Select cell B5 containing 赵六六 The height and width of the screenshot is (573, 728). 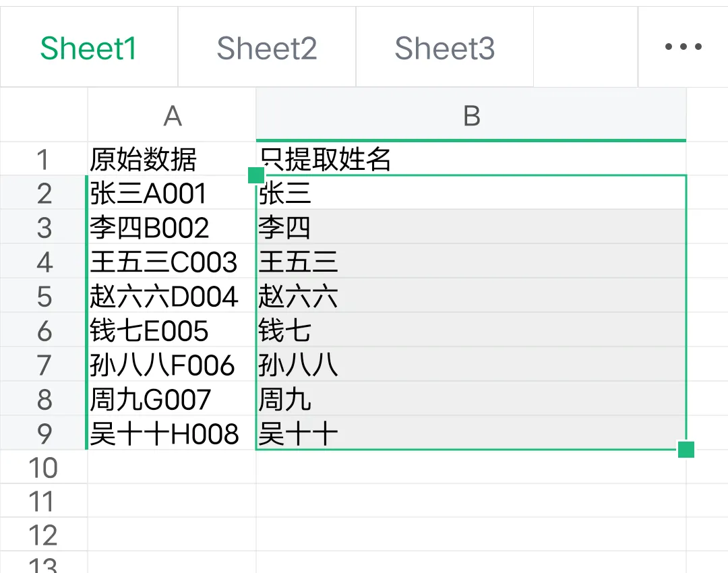pyautogui.click(x=471, y=297)
